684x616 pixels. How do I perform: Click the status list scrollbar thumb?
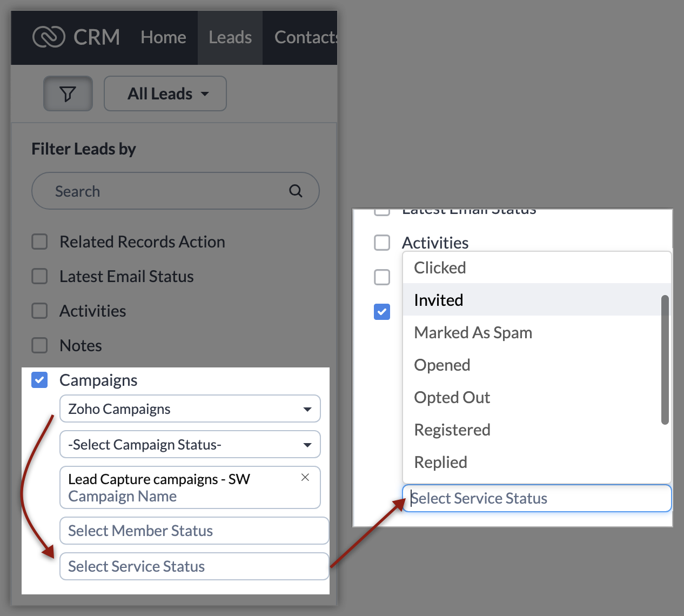(665, 360)
